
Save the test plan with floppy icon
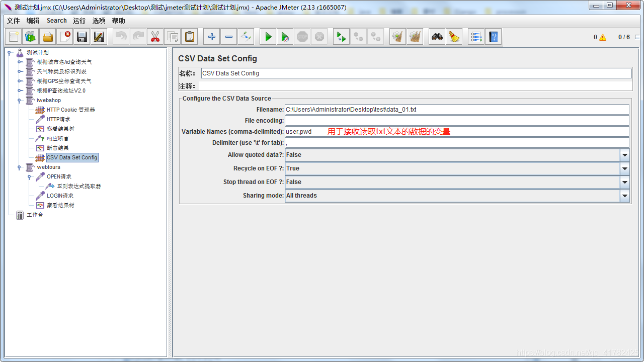(82, 37)
